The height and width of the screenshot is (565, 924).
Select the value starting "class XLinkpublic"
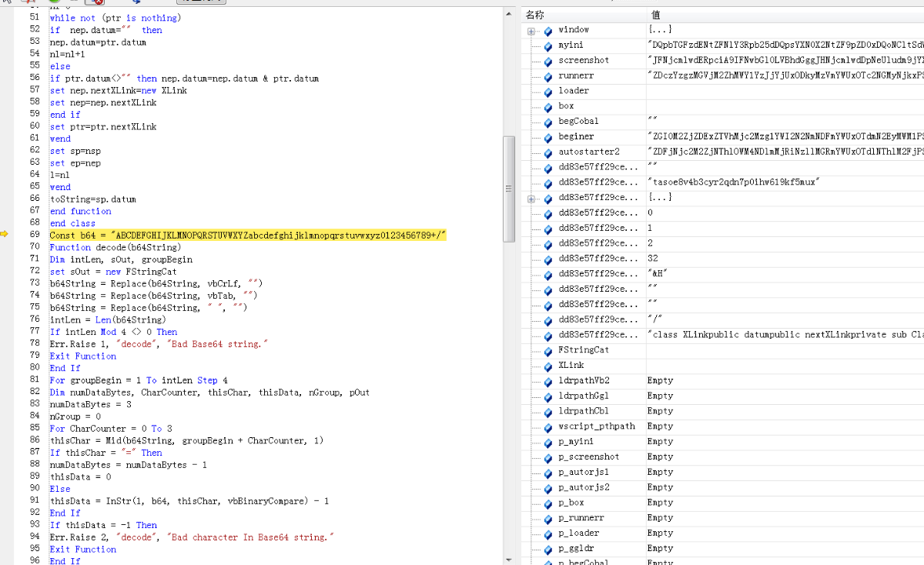786,335
